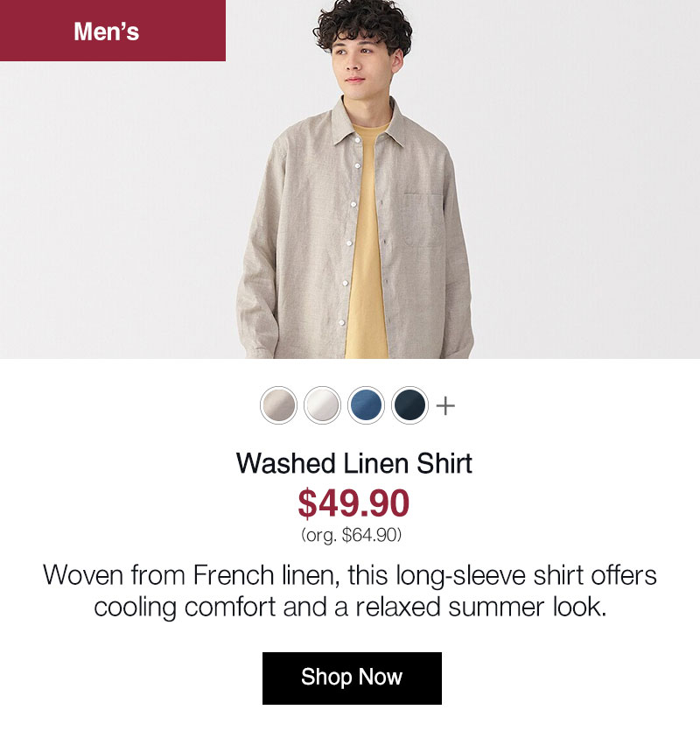700x752 pixels.
Task: Click the $49.90 sale price
Action: pyautogui.click(x=353, y=503)
